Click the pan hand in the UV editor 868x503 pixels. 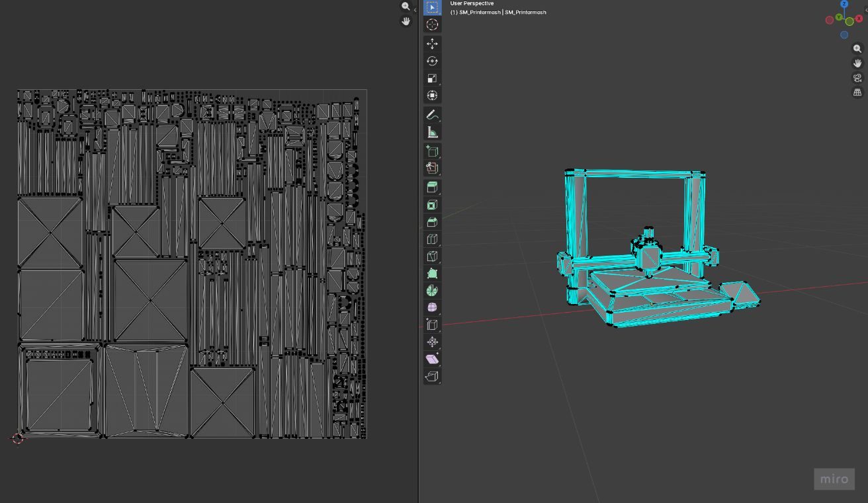point(406,21)
